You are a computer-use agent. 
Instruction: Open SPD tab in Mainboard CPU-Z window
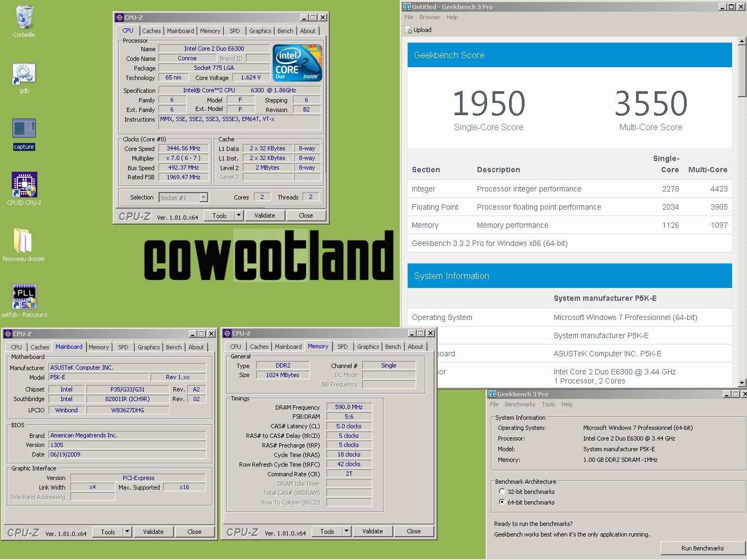click(123, 347)
